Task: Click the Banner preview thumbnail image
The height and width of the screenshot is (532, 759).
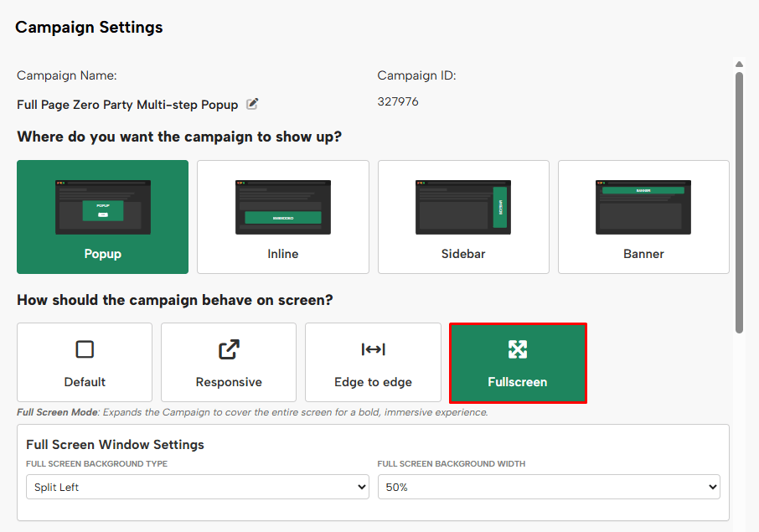Action: [643, 207]
